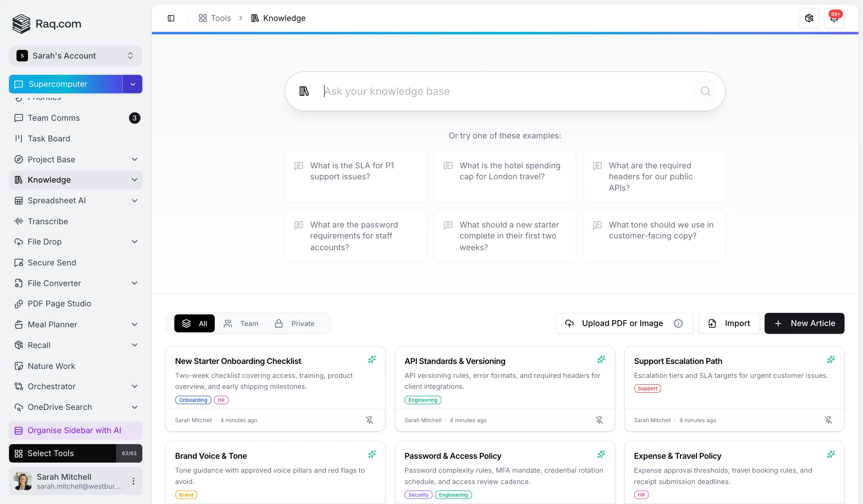Screen dimensions: 863x504
Task: Switch to the Team articles tab
Action: point(241,323)
